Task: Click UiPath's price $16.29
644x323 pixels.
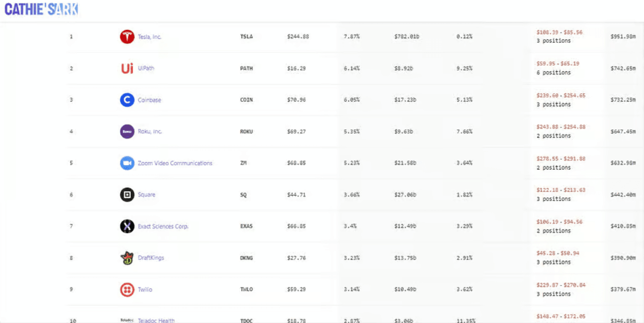Action: click(x=296, y=69)
